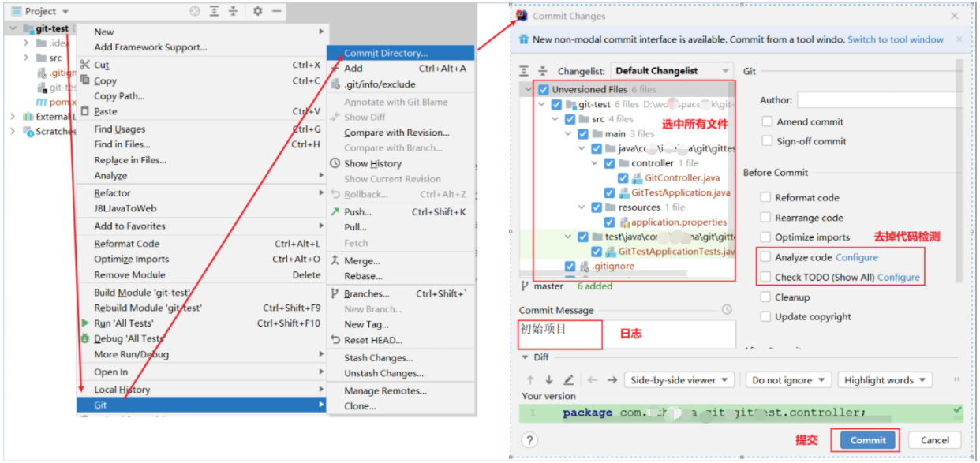Open commit message history clock icon
The image size is (980, 463).
[x=727, y=310]
